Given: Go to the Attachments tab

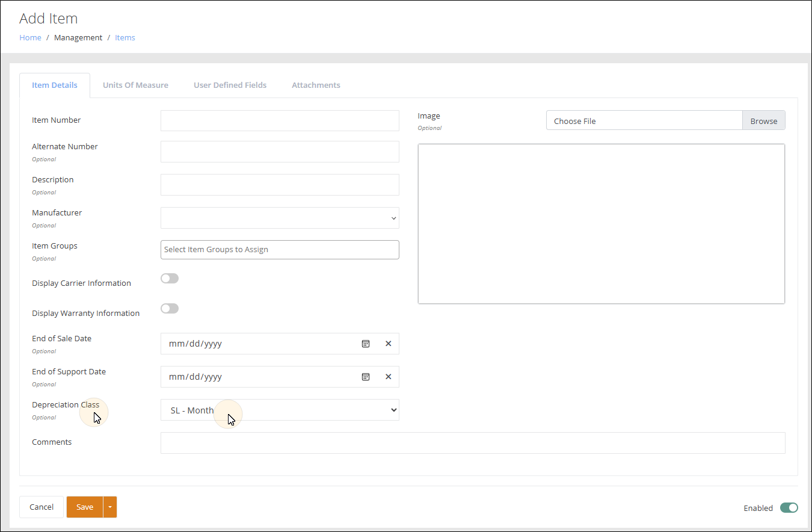Looking at the screenshot, I should point(316,85).
